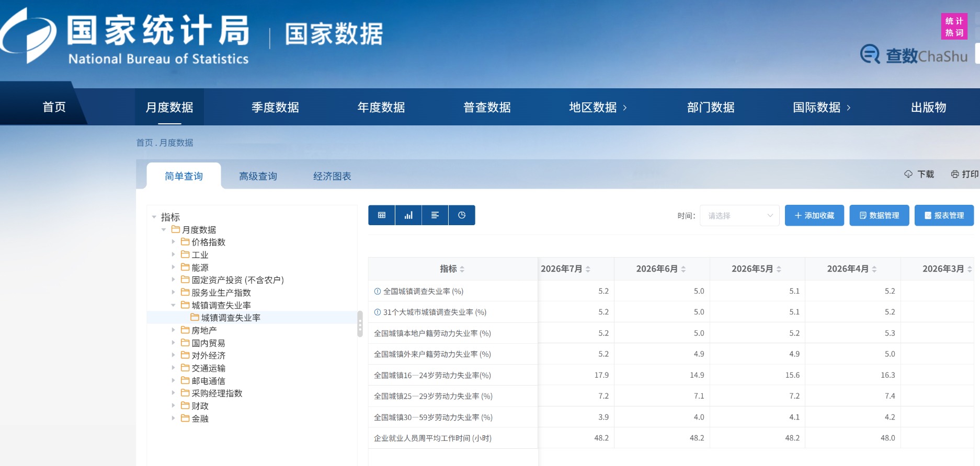The width and height of the screenshot is (980, 466).
Task: Open 普查数据 in the navigation bar
Action: click(x=487, y=107)
